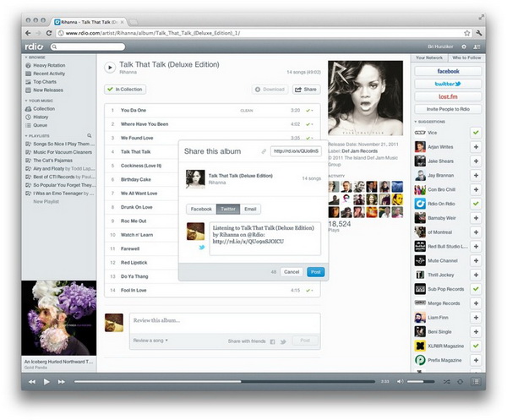Follow Jake Shears with plus button

(x=476, y=161)
